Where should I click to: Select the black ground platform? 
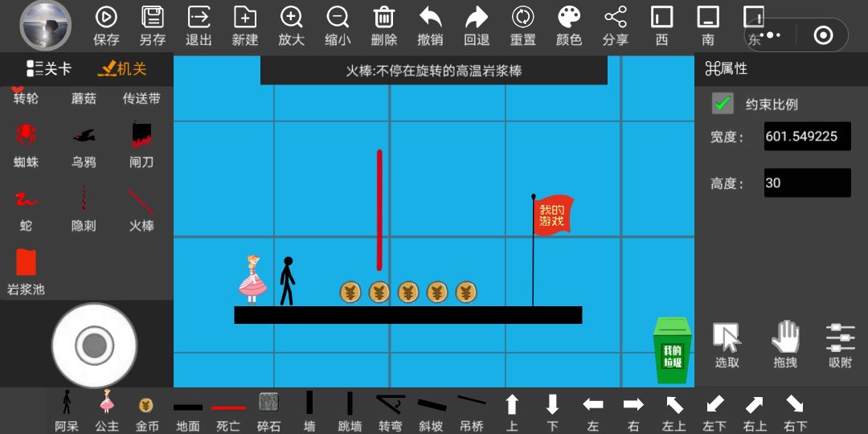[x=408, y=315]
